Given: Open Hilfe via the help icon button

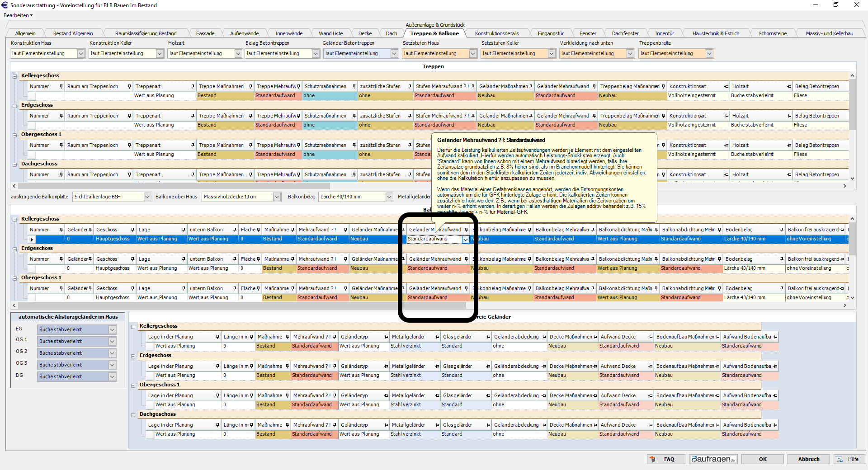Looking at the screenshot, I should pyautogui.click(x=849, y=459).
